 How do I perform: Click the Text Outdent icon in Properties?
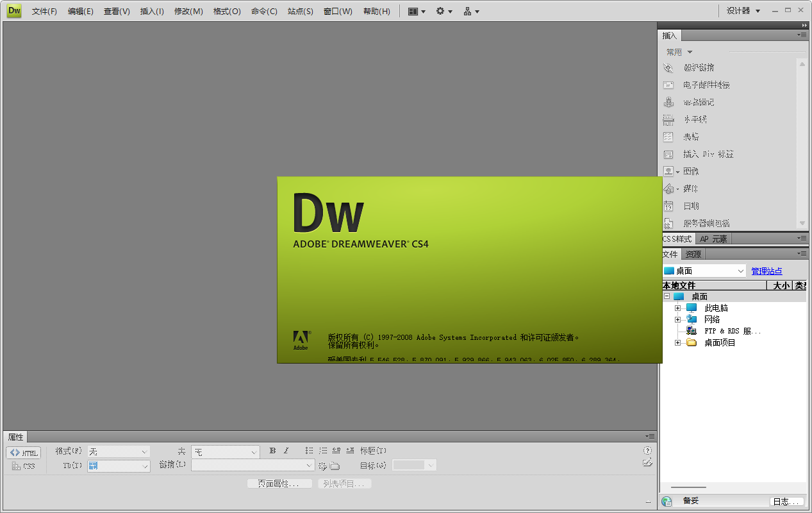336,451
